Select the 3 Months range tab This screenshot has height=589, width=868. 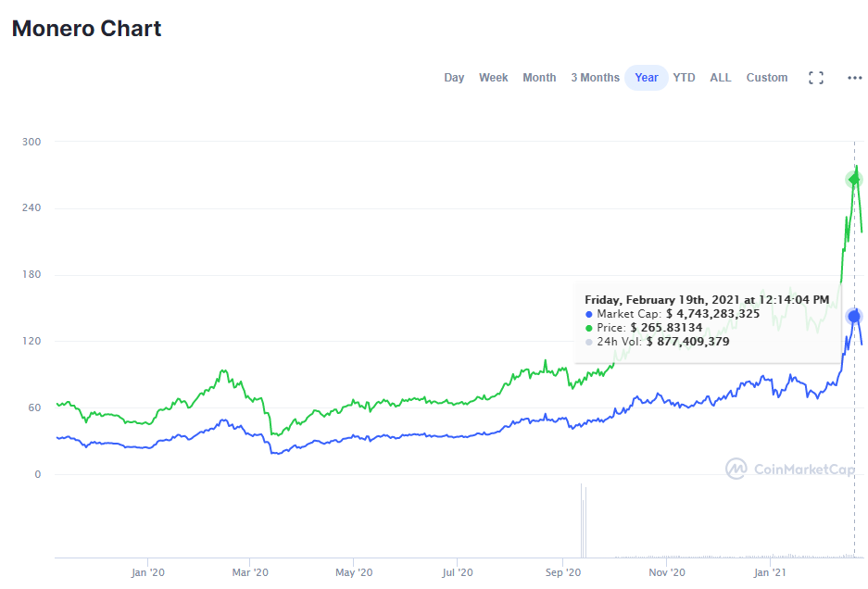[595, 78]
